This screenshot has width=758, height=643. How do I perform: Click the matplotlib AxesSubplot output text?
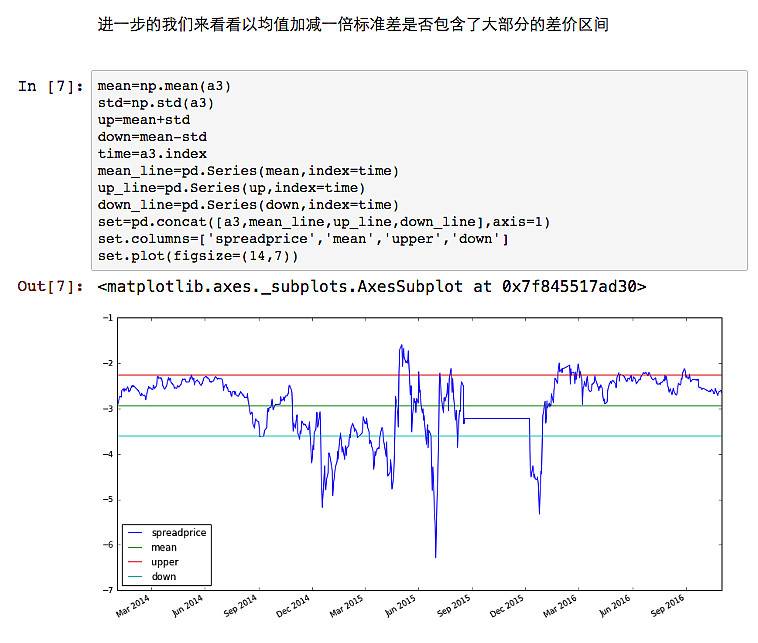[372, 287]
